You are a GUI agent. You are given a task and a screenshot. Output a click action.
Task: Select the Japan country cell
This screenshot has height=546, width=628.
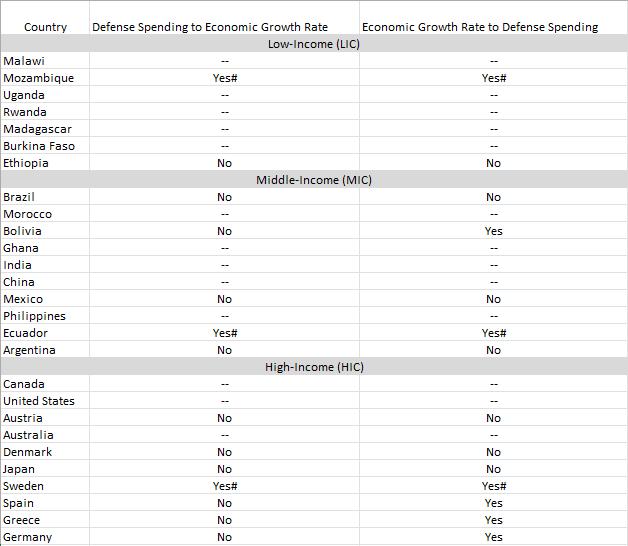[x=19, y=469]
